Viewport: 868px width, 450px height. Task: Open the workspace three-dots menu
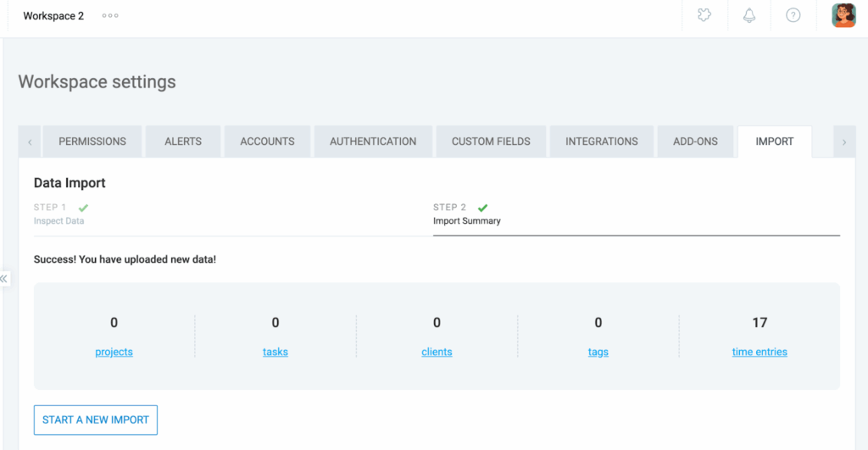[x=110, y=16]
